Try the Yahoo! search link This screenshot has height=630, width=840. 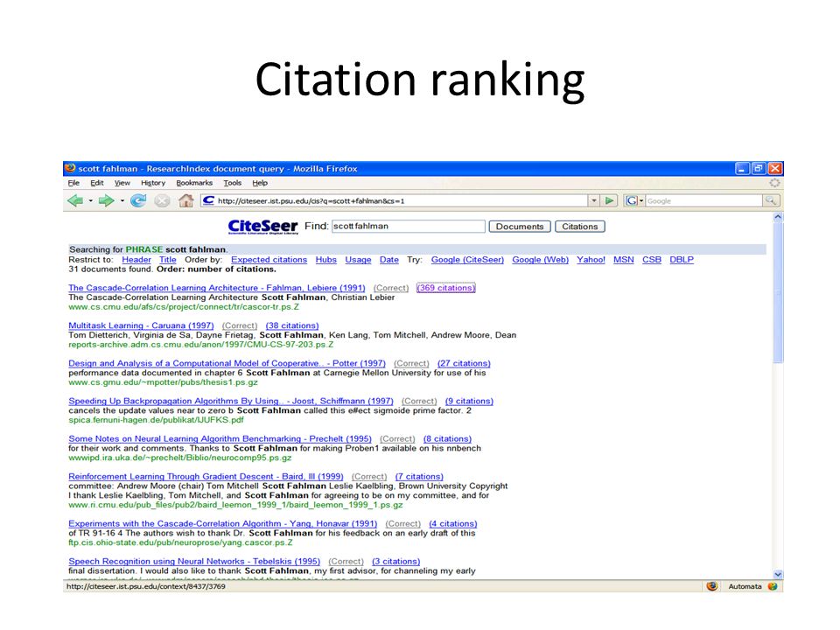(x=591, y=259)
